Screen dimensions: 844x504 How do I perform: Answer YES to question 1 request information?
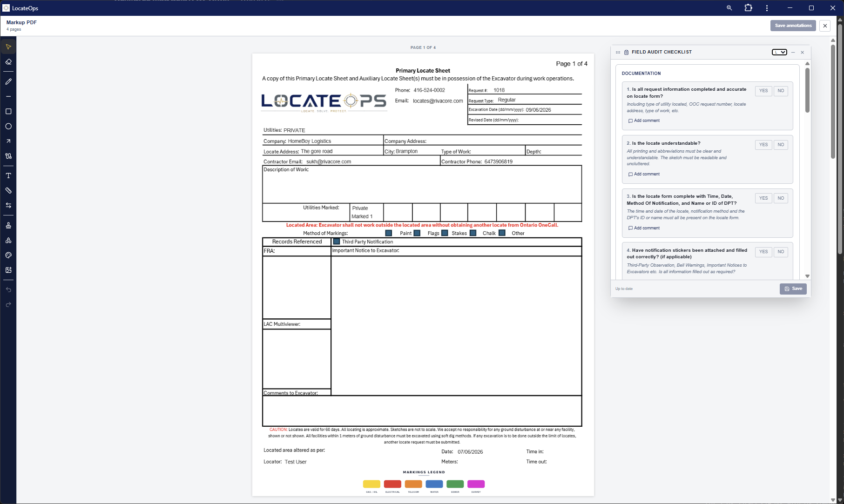(763, 91)
